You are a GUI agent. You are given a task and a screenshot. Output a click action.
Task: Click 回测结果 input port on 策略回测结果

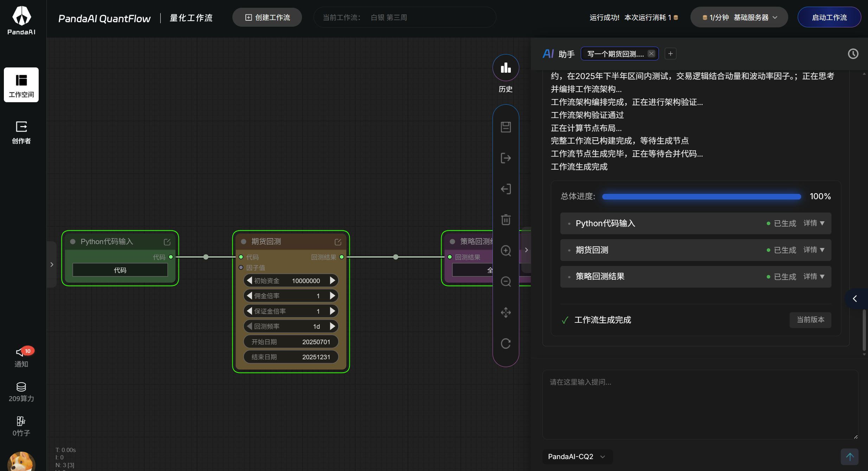(450, 257)
